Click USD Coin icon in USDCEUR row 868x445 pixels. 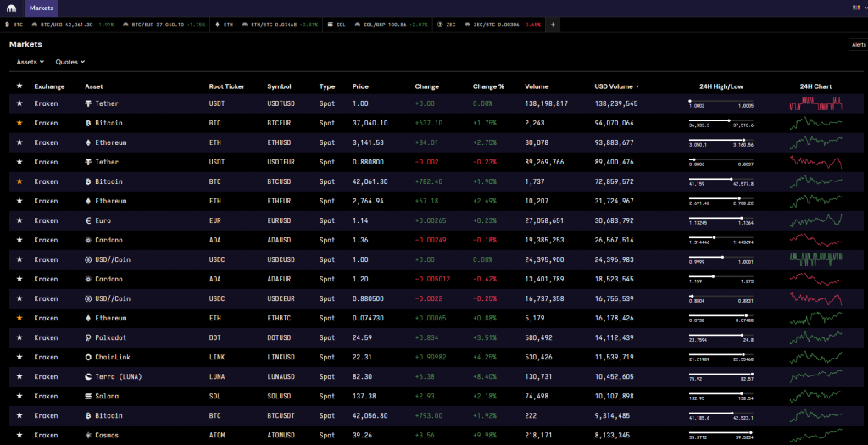tap(88, 299)
